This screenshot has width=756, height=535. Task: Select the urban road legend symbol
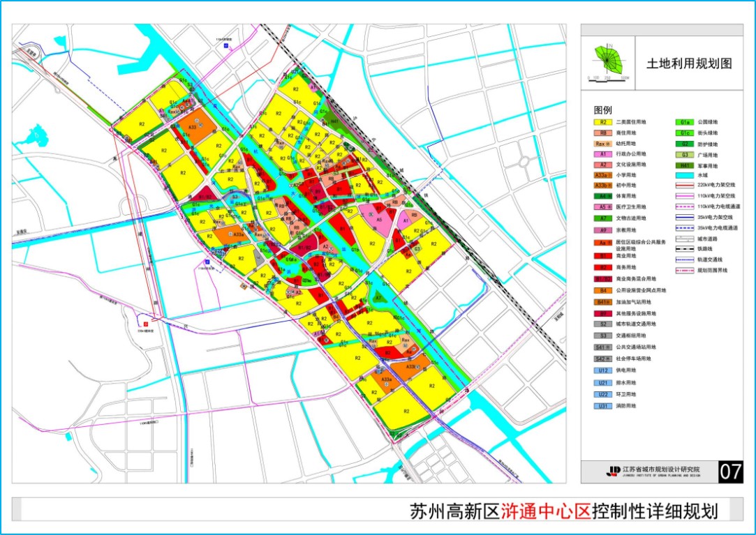coord(685,239)
